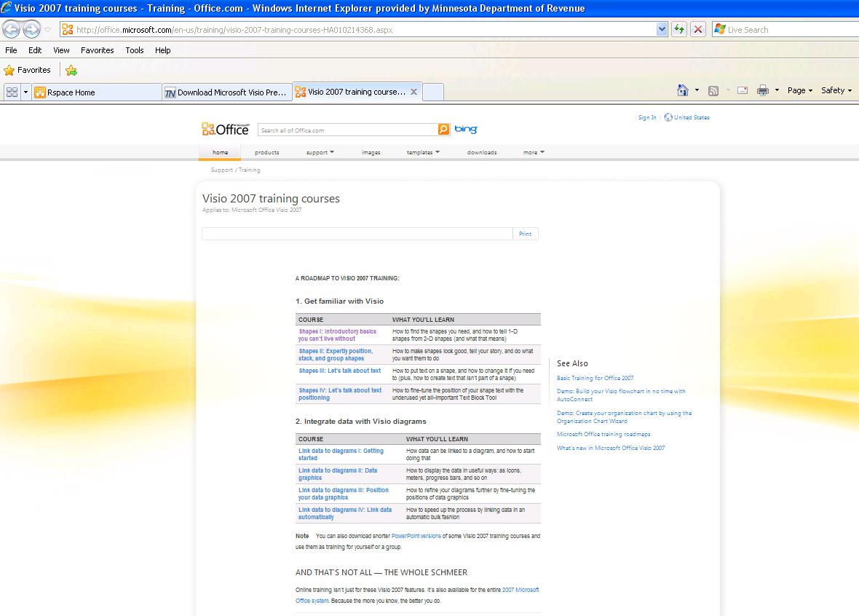This screenshot has height=616, width=859.
Task: Click the Home page icon in command bar
Action: point(683,90)
